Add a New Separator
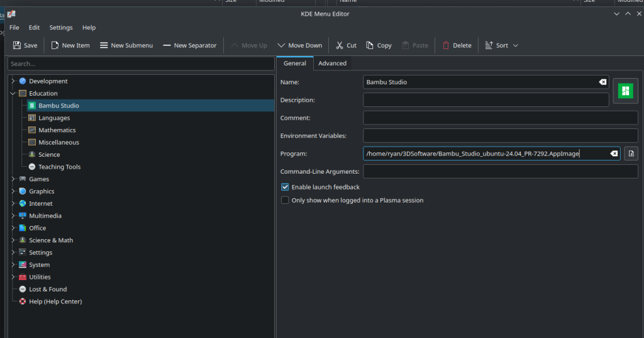Screen dimensions: 644x338 tap(189, 45)
